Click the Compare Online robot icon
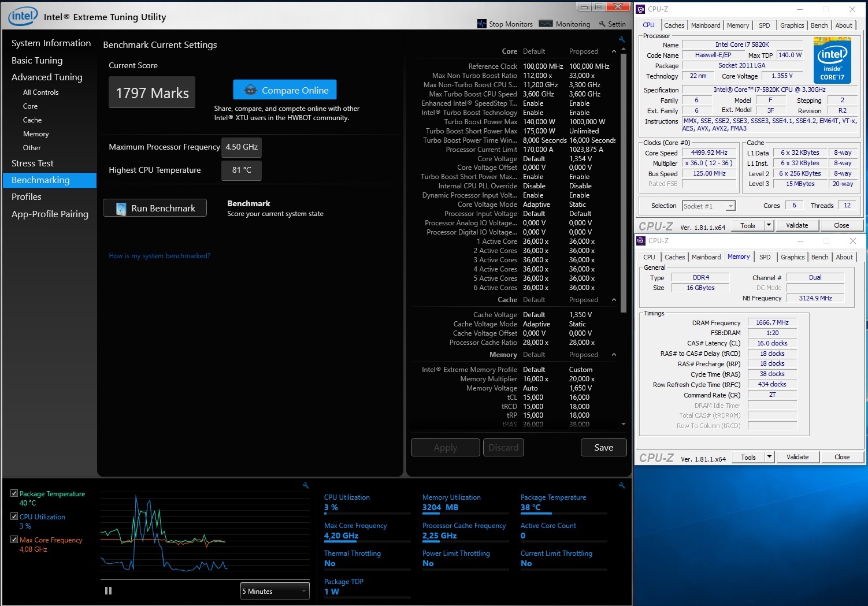The width and height of the screenshot is (868, 606). (x=250, y=90)
